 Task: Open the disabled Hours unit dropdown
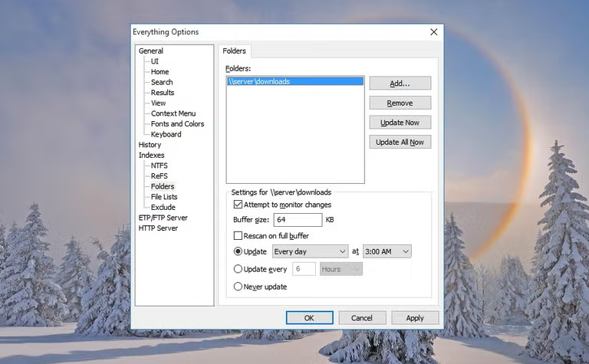341,269
